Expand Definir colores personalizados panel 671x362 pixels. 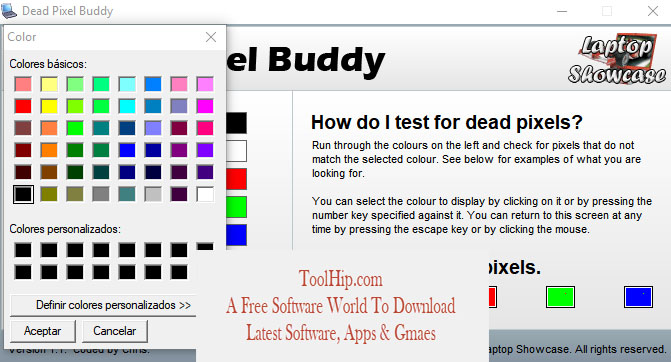click(x=103, y=305)
